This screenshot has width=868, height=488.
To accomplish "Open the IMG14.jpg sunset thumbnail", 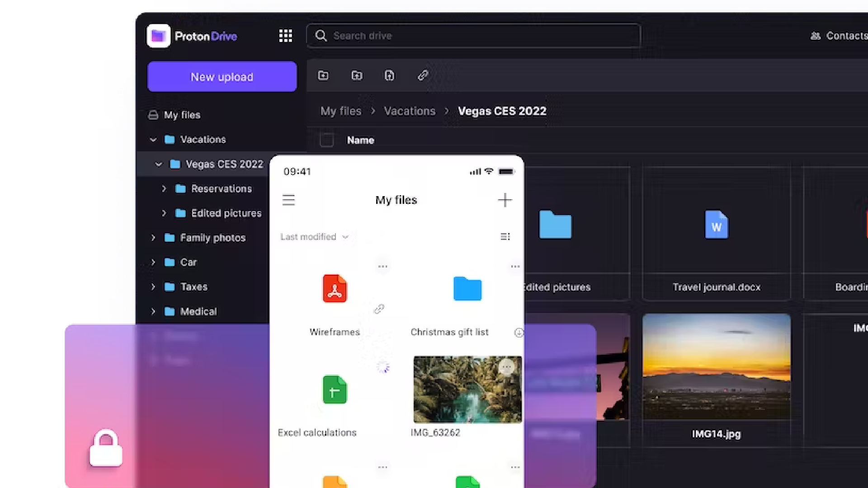I will pyautogui.click(x=716, y=367).
